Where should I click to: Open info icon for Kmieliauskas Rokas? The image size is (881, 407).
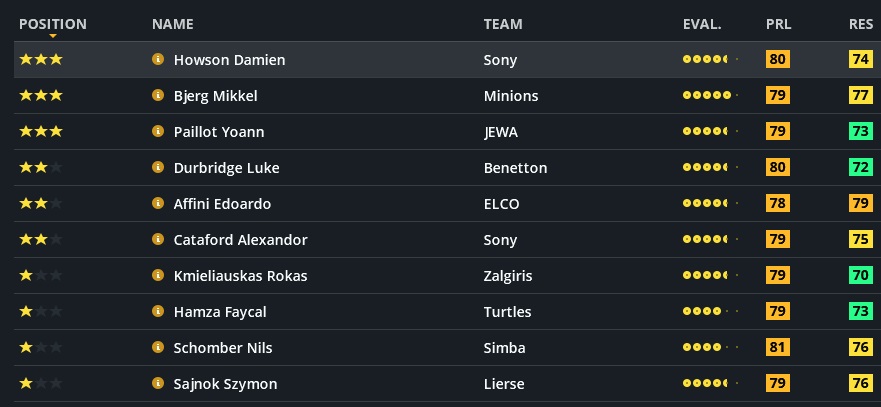[x=157, y=276]
